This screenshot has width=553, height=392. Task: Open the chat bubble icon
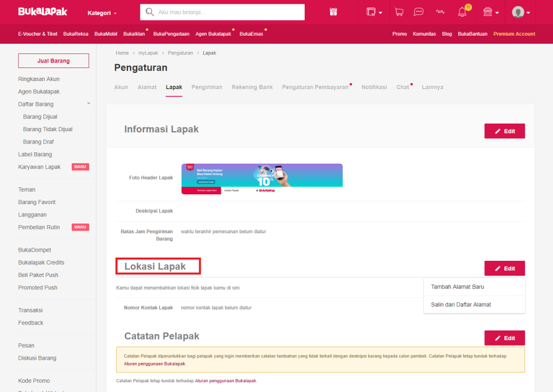[419, 12]
